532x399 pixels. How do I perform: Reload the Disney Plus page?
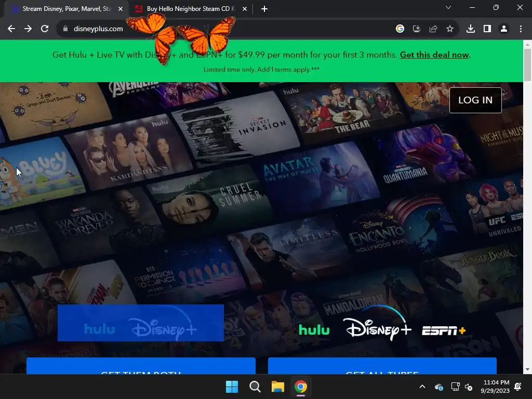click(45, 29)
